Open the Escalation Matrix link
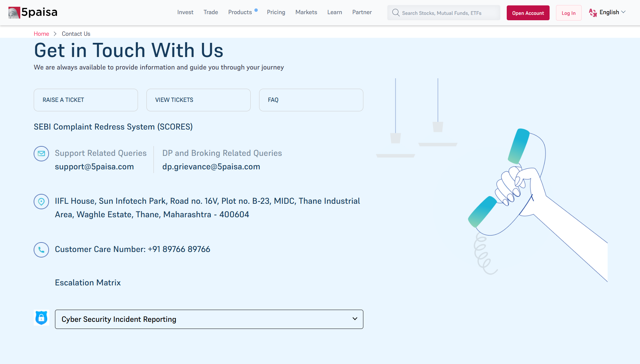 pos(88,283)
